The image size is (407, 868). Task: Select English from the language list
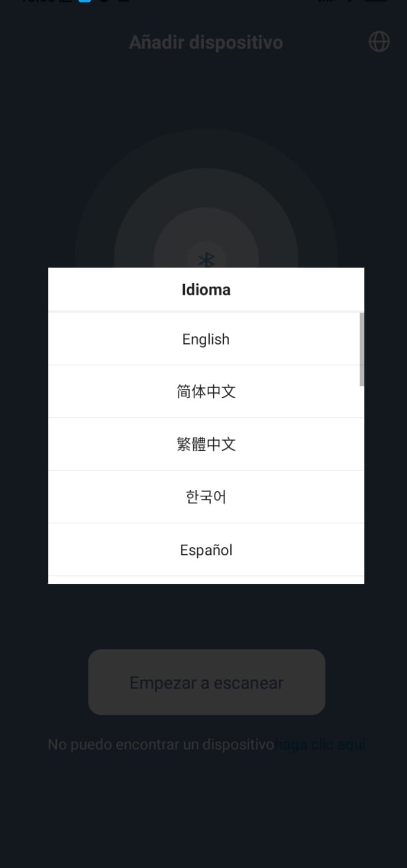[x=206, y=339]
